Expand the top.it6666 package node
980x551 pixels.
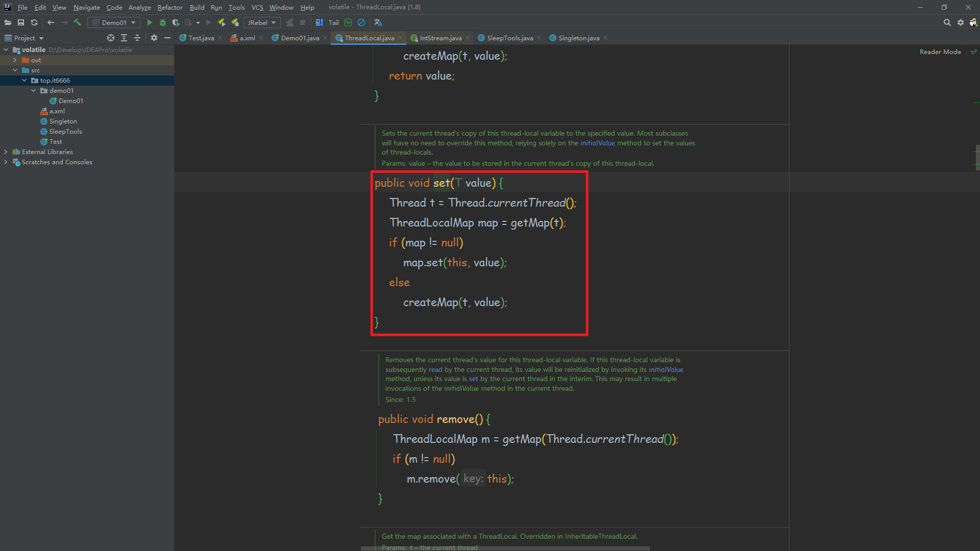click(23, 80)
